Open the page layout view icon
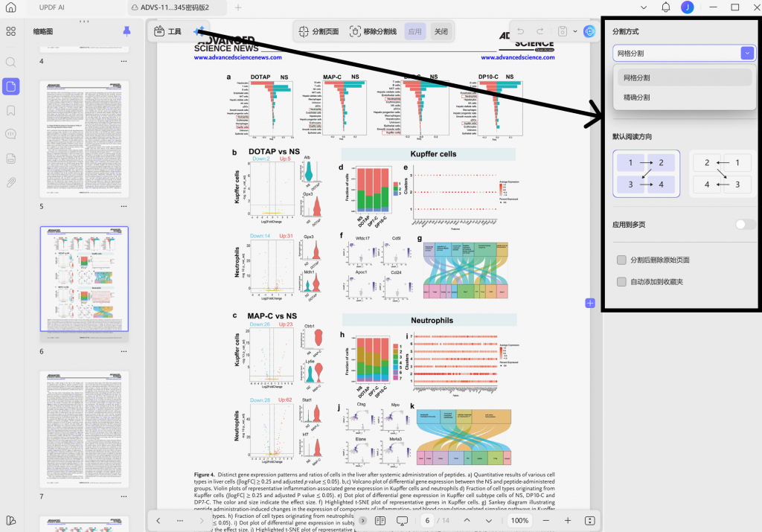This screenshot has width=762, height=532. point(380,520)
